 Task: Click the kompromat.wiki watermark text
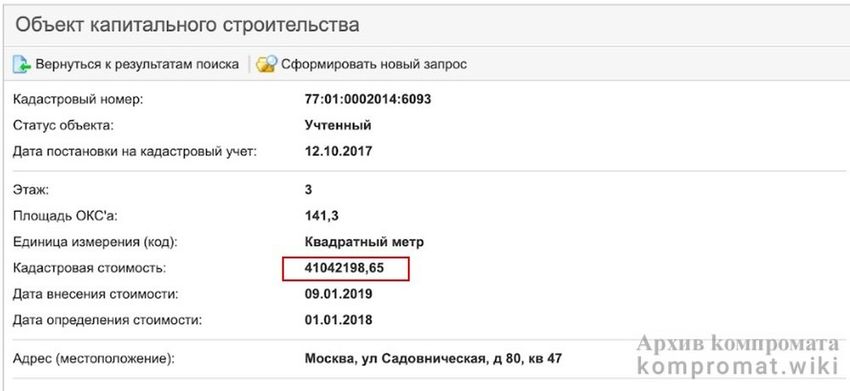tap(737, 366)
